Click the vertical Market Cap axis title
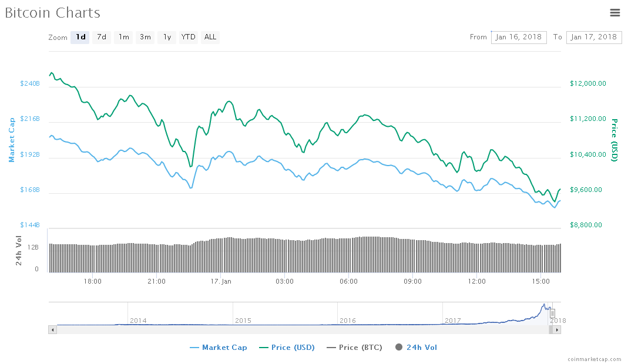Viewport: 628px width, 364px height. [12, 140]
